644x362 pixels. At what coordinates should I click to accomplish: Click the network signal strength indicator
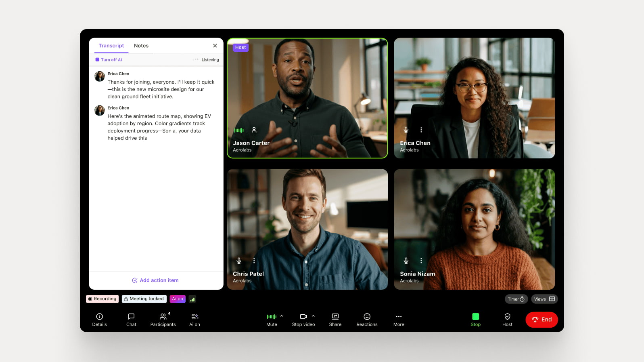[192, 299]
